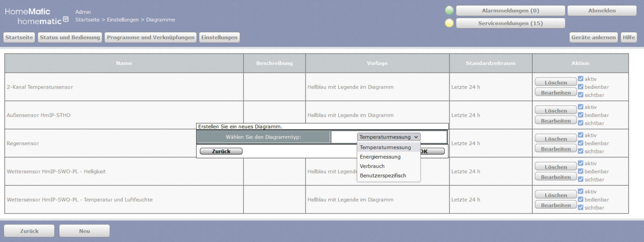This screenshot has width=644, height=242.
Task: Open Geräte anlernen
Action: tap(593, 37)
